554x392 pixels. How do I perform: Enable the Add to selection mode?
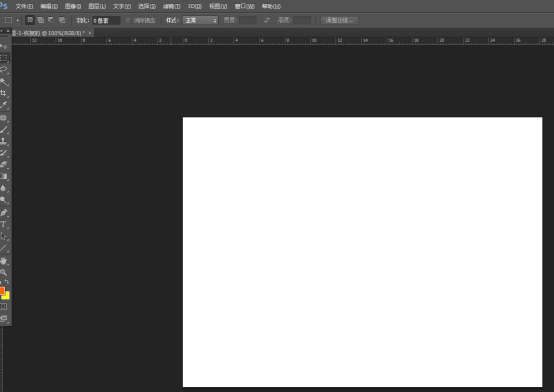(x=41, y=20)
